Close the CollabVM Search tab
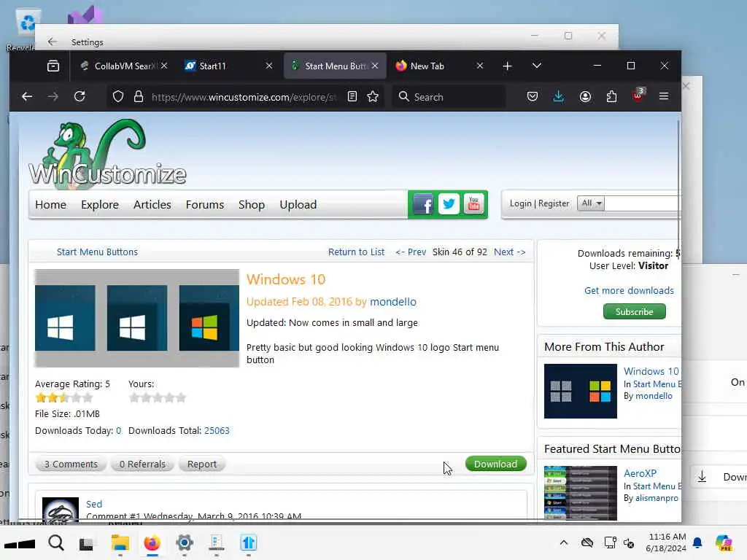 (164, 66)
